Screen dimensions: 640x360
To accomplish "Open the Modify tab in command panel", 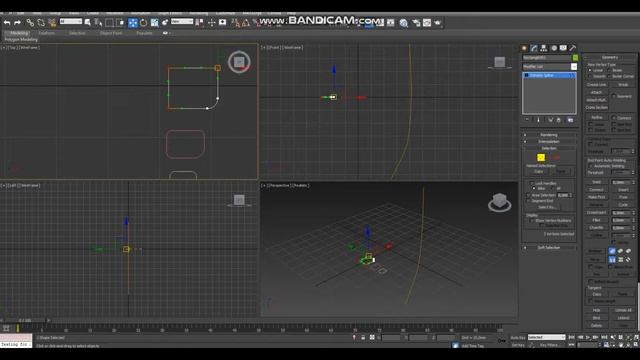I will coord(534,48).
